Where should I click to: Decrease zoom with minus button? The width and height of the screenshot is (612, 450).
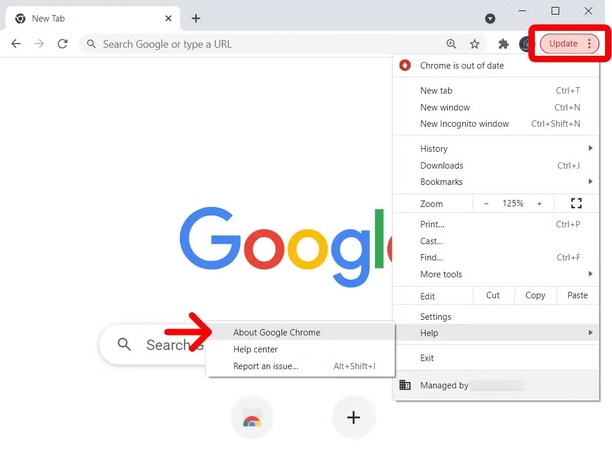coord(487,203)
